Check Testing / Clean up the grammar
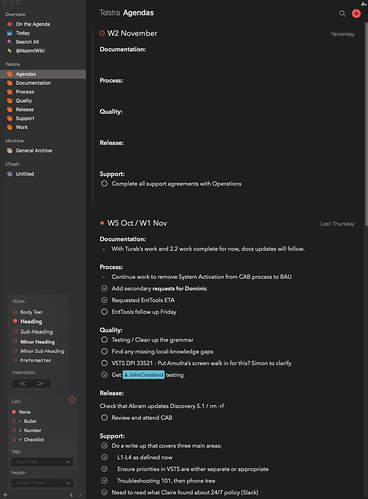The height and width of the screenshot is (499, 368). pyautogui.click(x=104, y=340)
